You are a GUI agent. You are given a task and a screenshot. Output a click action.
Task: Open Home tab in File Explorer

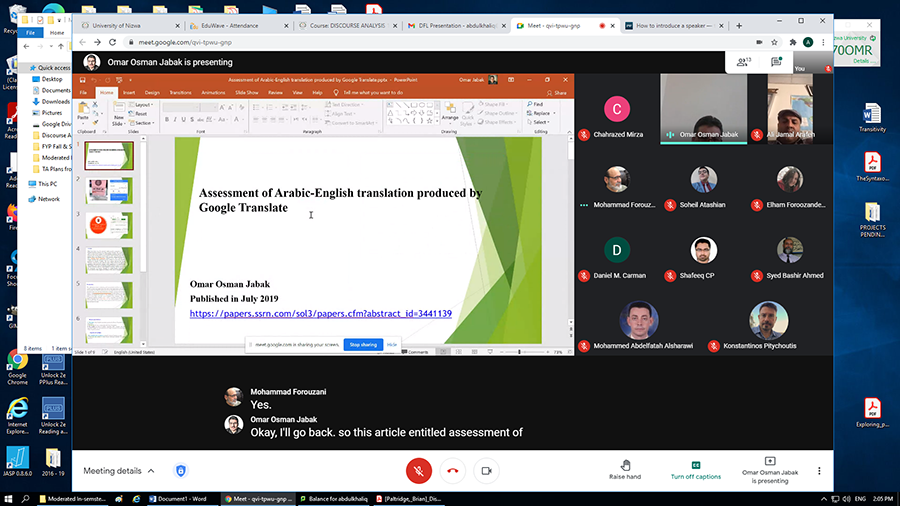(57, 33)
